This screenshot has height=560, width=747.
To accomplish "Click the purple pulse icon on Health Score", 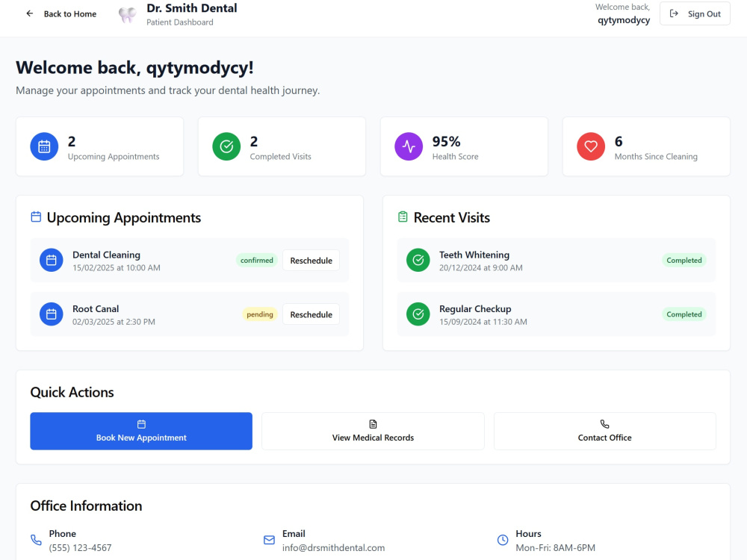I will pos(409,146).
